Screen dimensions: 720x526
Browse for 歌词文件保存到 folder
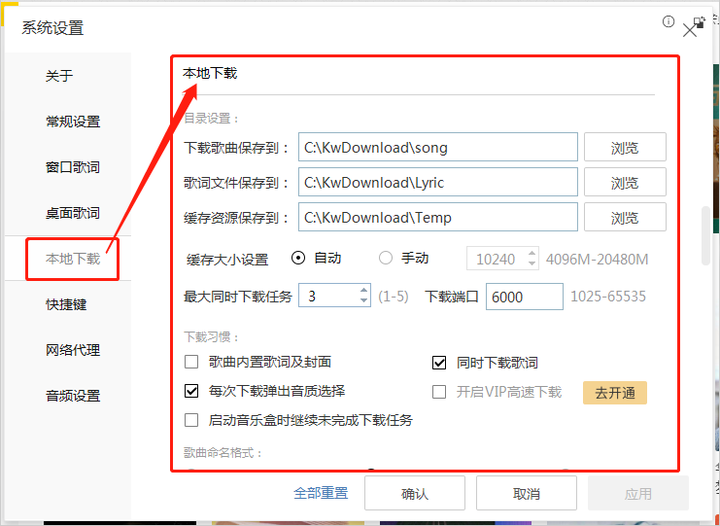point(625,182)
